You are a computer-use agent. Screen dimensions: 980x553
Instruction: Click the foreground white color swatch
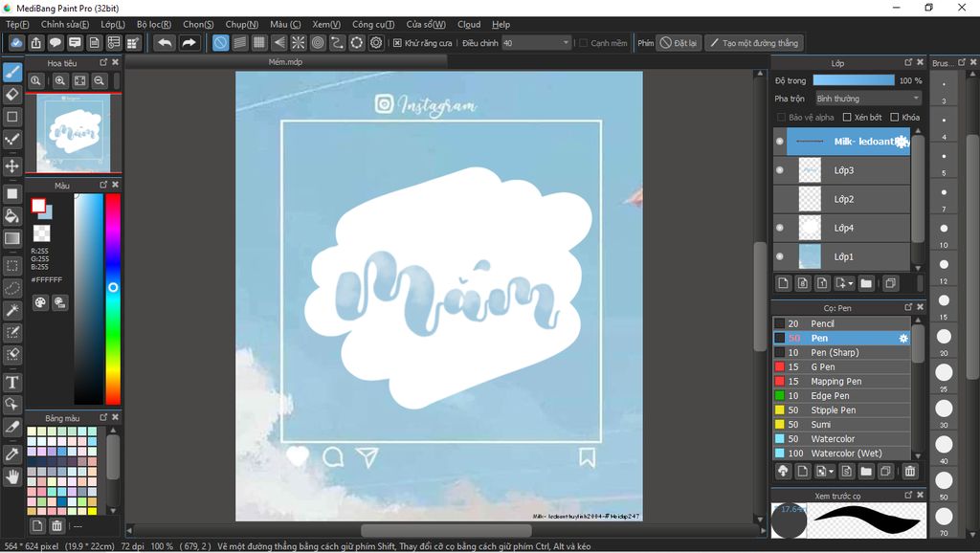click(x=38, y=205)
